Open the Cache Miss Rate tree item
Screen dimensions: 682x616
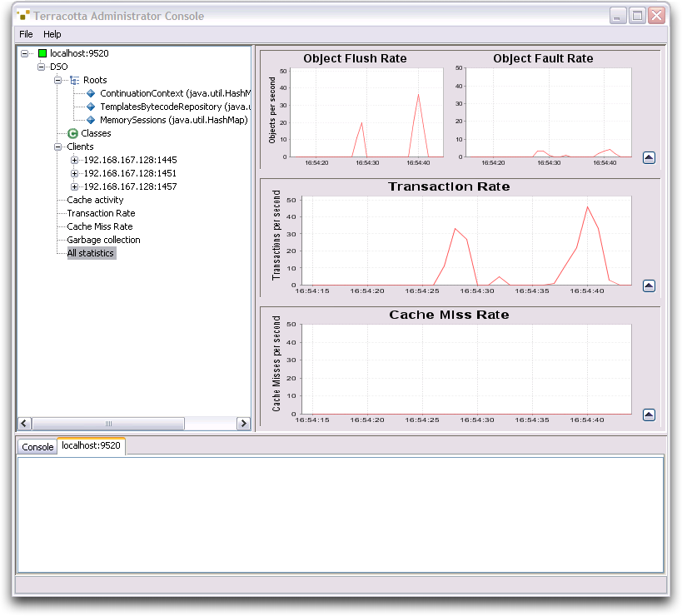100,226
